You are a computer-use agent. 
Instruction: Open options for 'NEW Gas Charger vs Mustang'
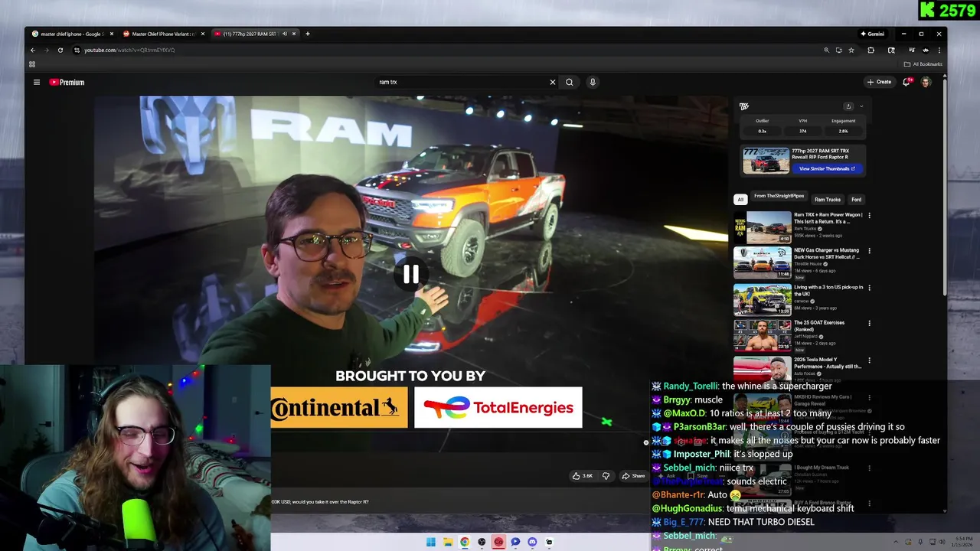tap(869, 251)
